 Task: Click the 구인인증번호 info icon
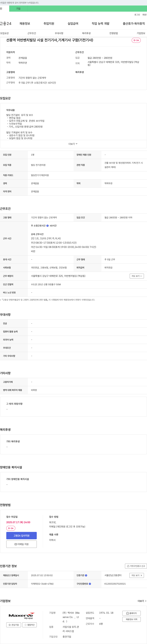coord(90,584)
